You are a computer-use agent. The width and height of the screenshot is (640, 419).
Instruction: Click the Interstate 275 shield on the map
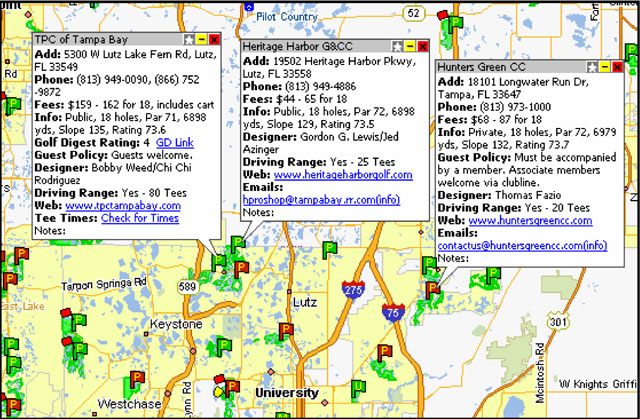click(353, 290)
